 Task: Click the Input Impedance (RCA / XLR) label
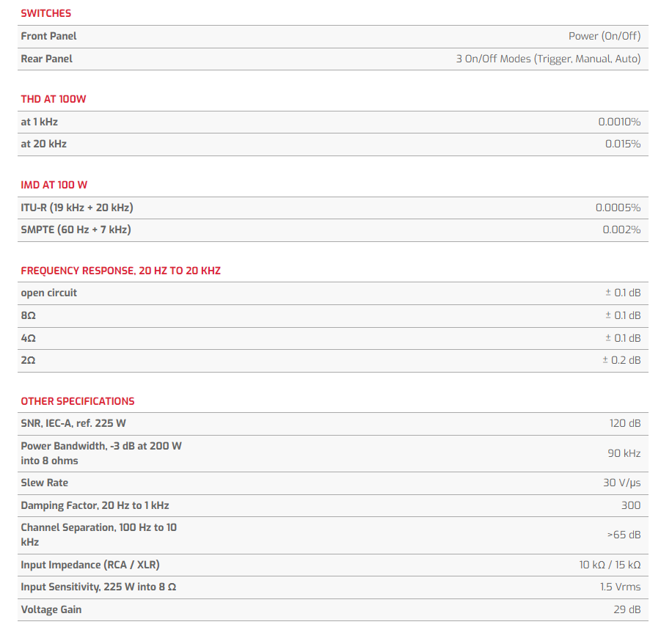pos(90,565)
